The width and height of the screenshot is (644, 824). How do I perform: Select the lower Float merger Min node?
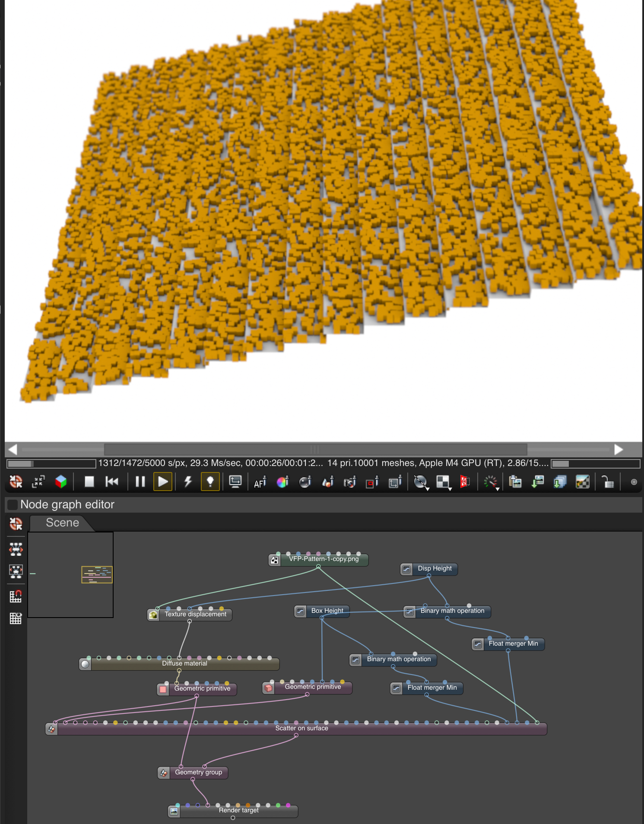[427, 688]
